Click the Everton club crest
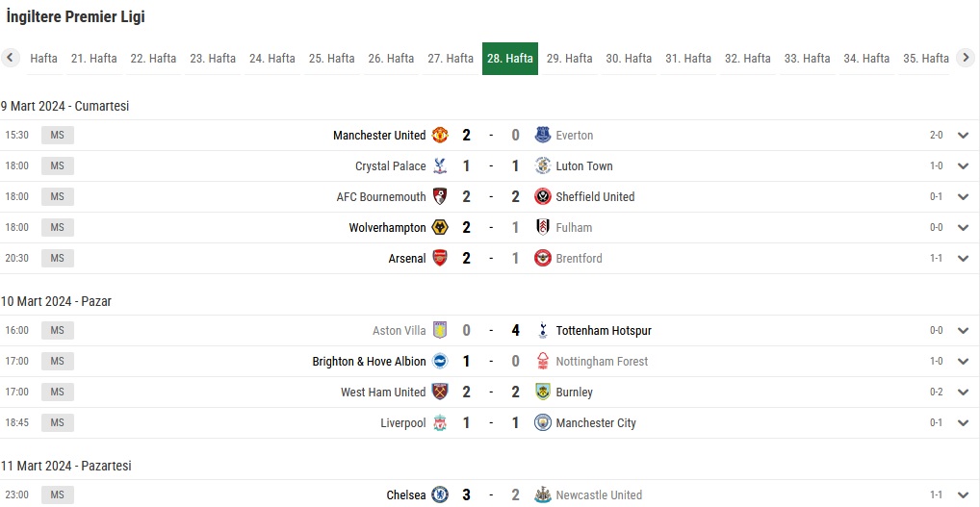 click(x=543, y=135)
